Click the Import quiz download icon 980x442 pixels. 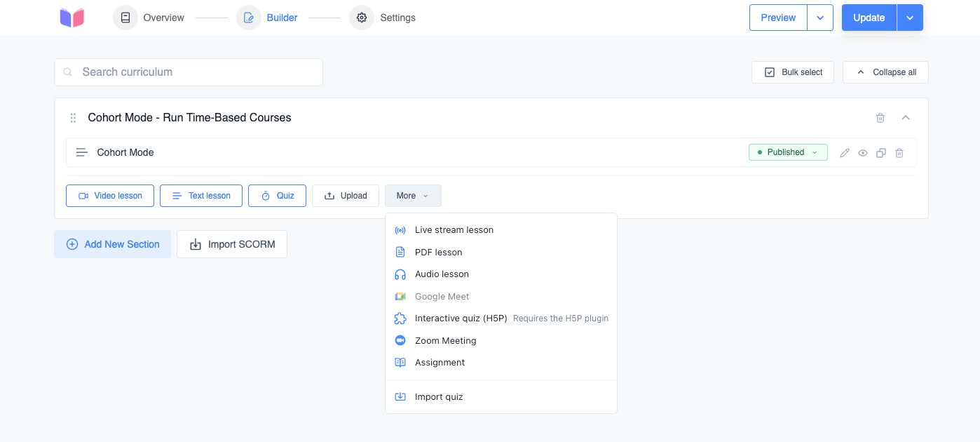400,397
